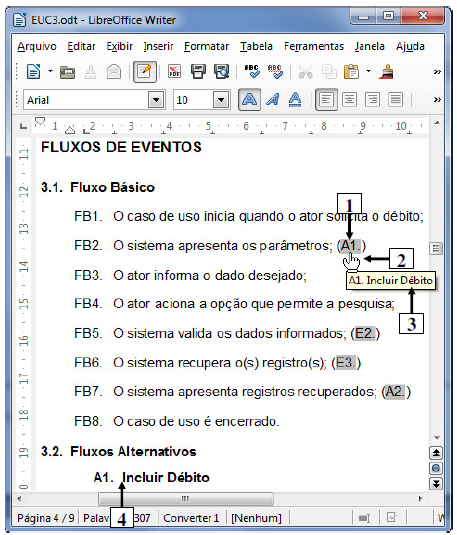Click the horizontal scrollbar right arrow

tap(420, 499)
